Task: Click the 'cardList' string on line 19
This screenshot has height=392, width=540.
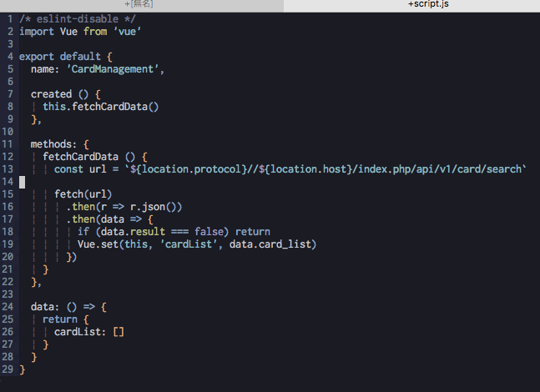Action: coord(189,244)
